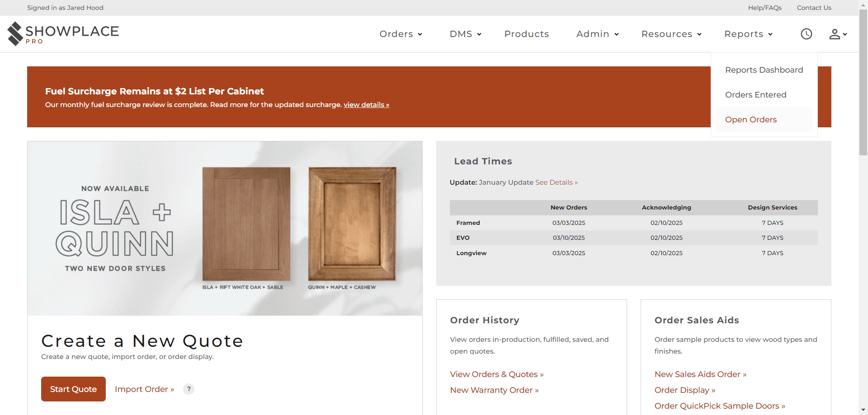Click the Fuel Surcharge banner headline
This screenshot has width=868, height=415.
click(154, 91)
